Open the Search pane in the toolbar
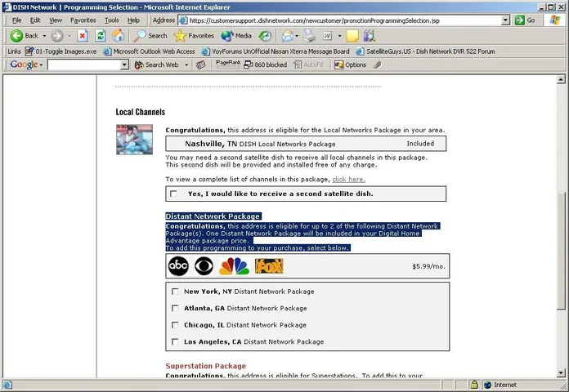Image resolution: width=569 pixels, height=392 pixels. tap(150, 36)
